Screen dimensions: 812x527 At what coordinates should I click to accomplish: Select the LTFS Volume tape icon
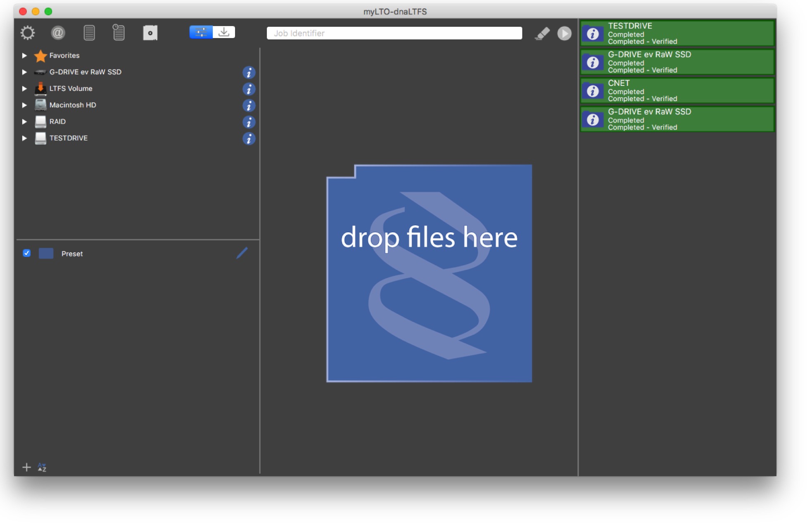[x=40, y=88]
